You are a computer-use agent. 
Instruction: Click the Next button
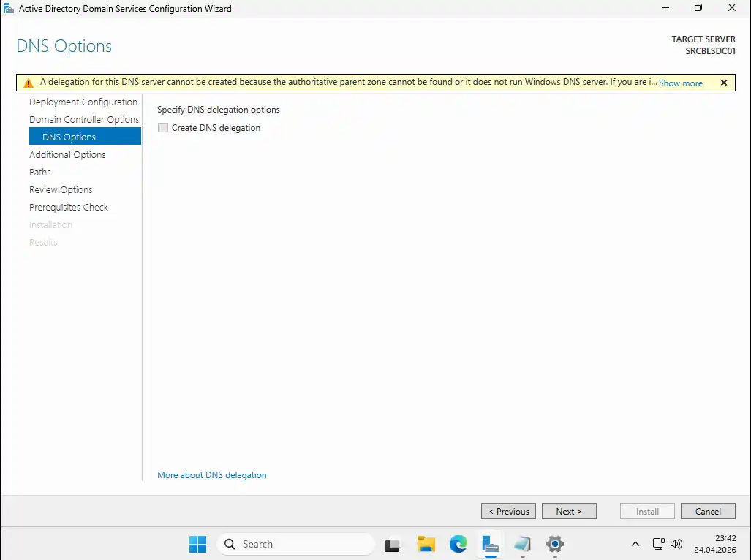(x=569, y=511)
